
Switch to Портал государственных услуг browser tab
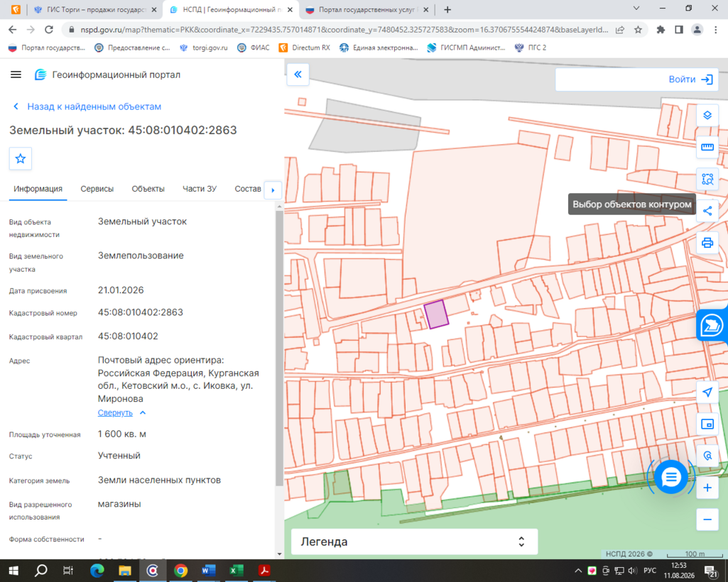368,9
